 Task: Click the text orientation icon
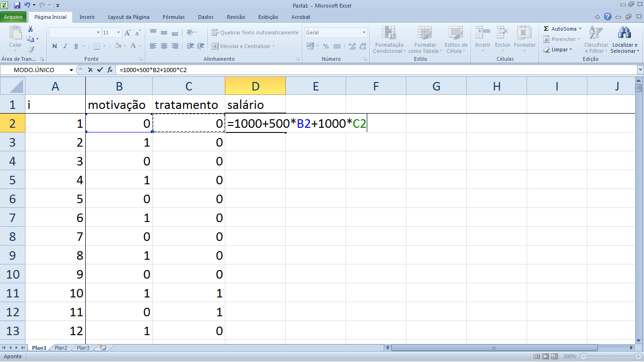pyautogui.click(x=190, y=33)
